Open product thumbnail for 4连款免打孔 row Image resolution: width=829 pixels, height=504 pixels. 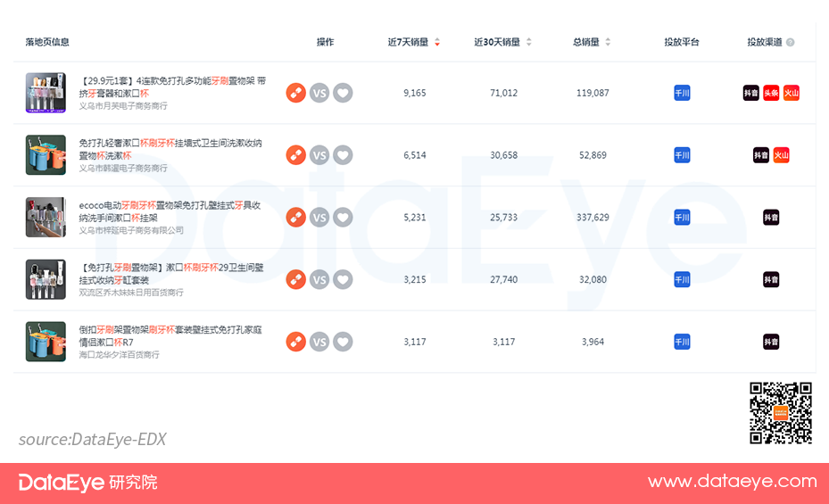[46, 93]
